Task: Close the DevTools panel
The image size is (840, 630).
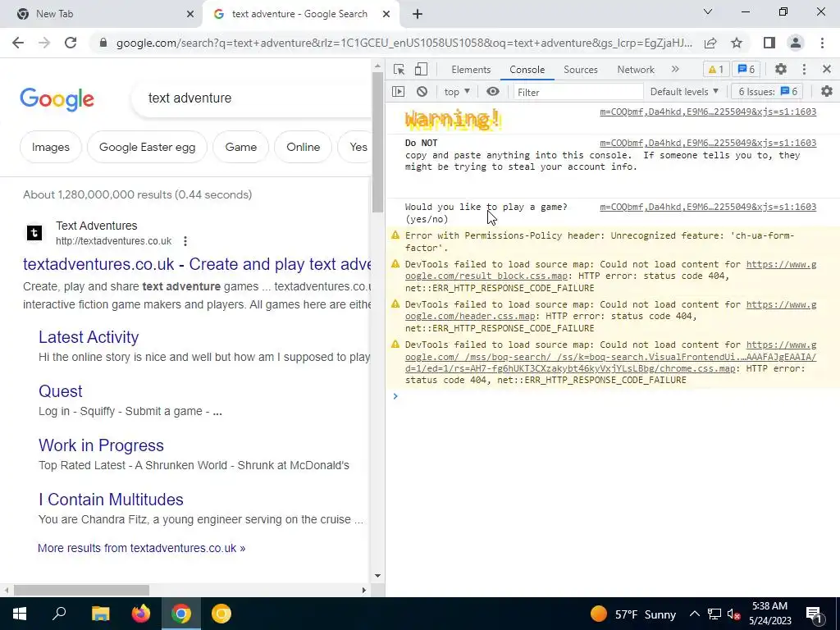Action: [826, 69]
